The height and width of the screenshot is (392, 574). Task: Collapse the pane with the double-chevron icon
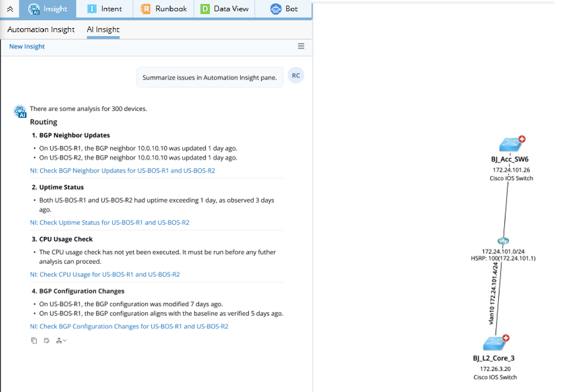click(x=10, y=9)
